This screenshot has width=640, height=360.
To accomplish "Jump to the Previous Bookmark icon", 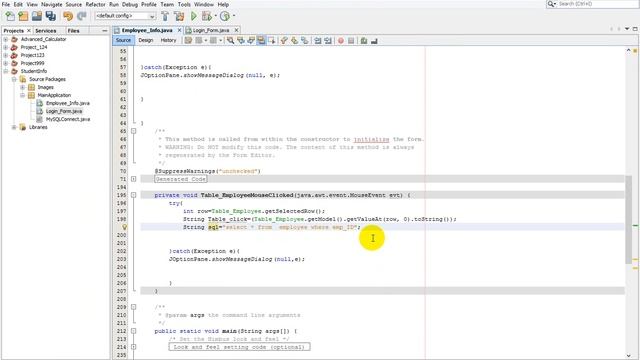I will pos(284,40).
